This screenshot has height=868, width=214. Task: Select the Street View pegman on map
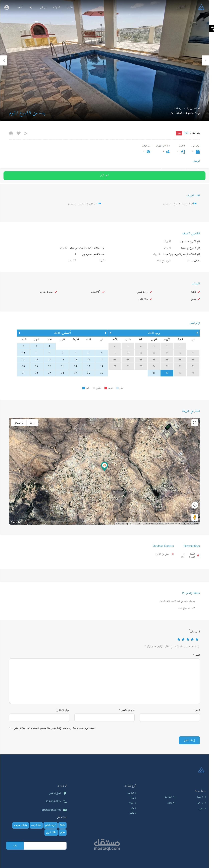[195, 517]
